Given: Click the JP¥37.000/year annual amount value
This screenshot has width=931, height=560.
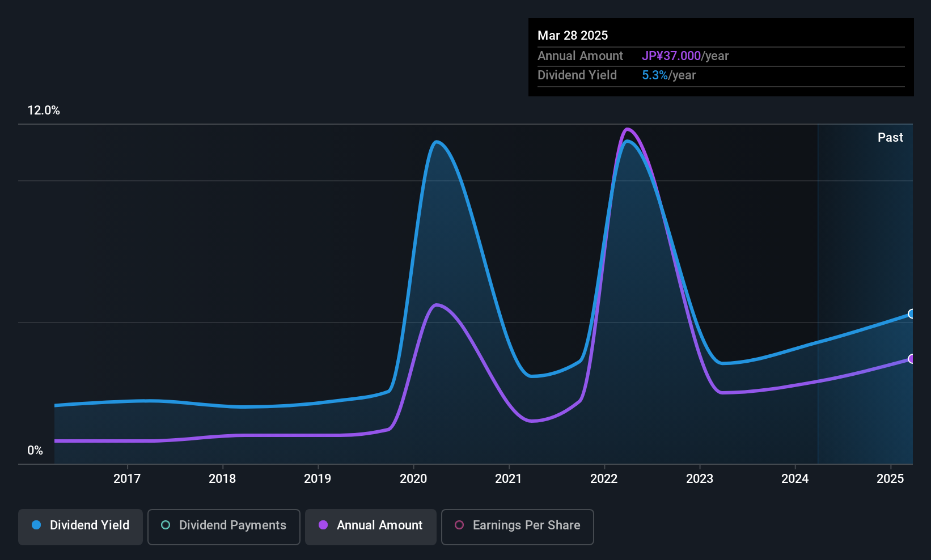Looking at the screenshot, I should click(x=671, y=56).
